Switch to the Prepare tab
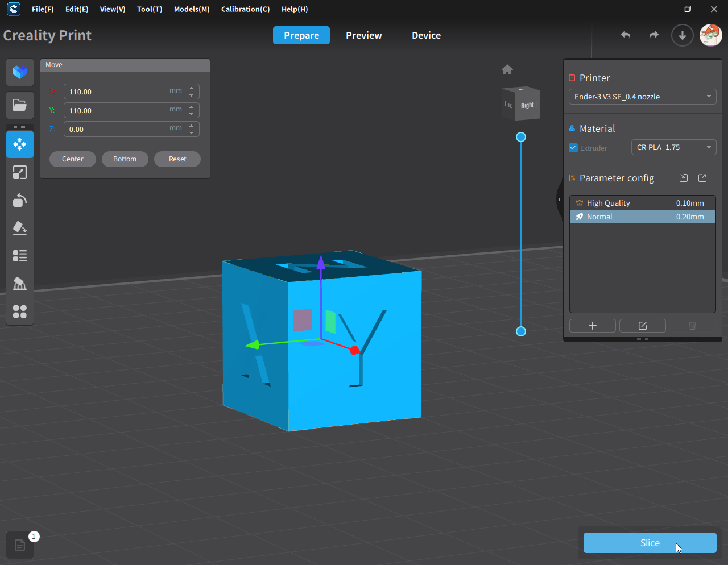728x565 pixels. click(x=301, y=35)
